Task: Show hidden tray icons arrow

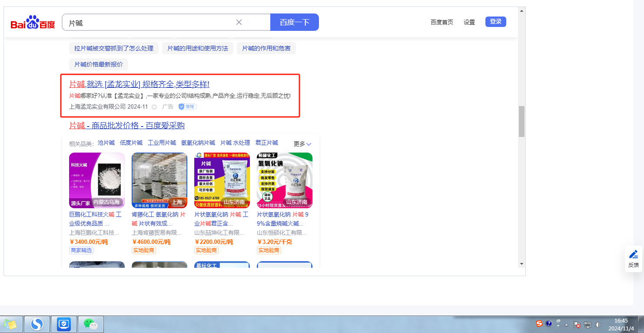Action: (567, 325)
